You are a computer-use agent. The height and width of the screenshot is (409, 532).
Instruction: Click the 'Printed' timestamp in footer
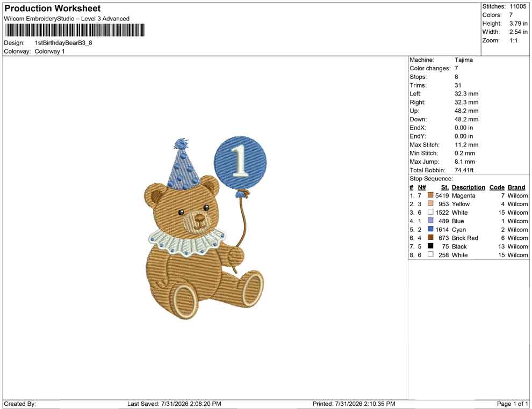pos(354,404)
